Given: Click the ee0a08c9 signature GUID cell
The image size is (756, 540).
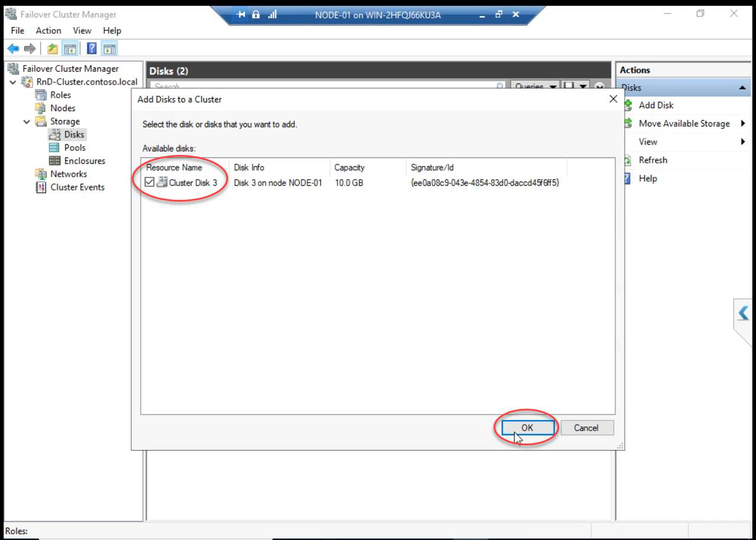Looking at the screenshot, I should click(485, 183).
